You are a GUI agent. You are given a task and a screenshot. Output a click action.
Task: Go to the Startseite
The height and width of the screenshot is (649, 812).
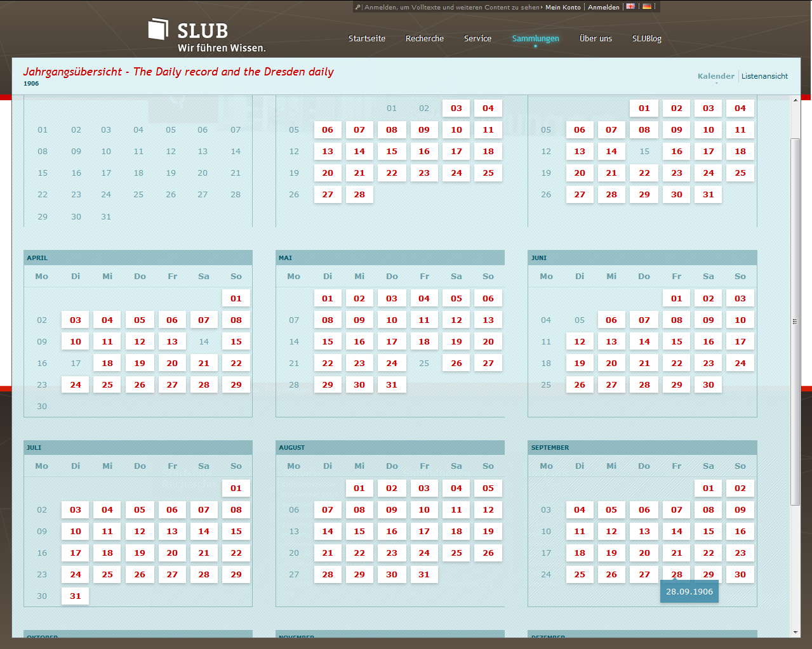(366, 39)
